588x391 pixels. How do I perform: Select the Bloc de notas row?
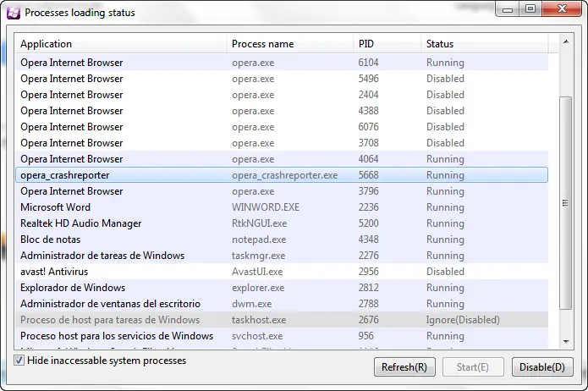coord(282,240)
